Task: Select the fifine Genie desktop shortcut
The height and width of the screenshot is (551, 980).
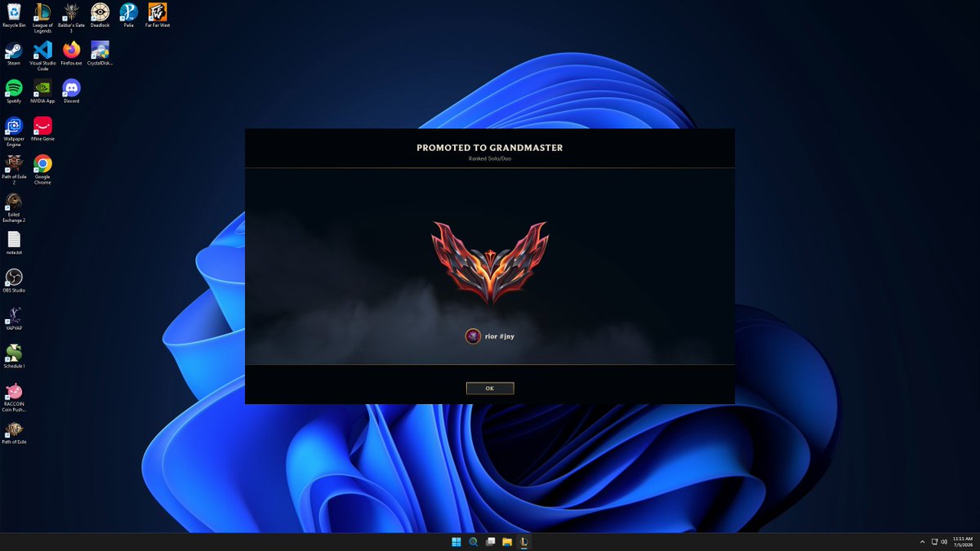Action: click(x=42, y=129)
